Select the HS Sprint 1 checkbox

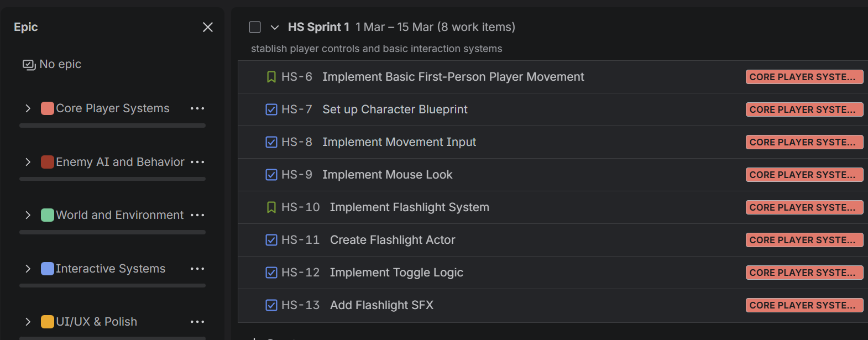(255, 27)
